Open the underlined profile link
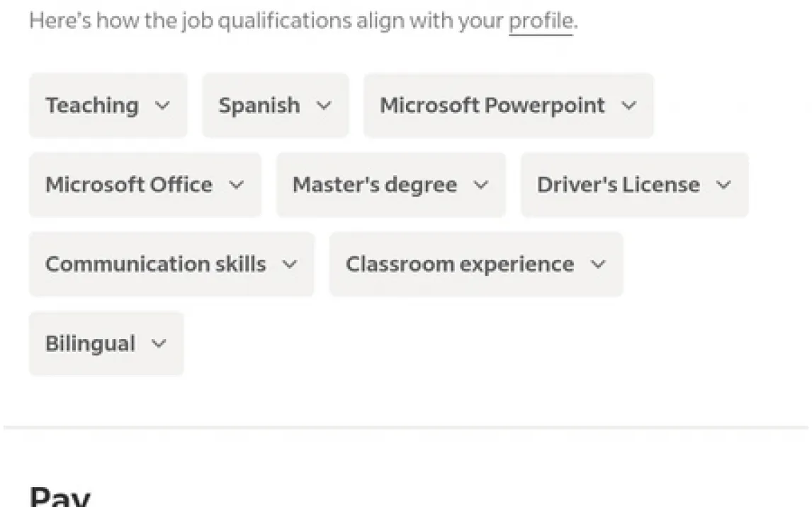Screen dimensions: 812x507 tap(540, 21)
